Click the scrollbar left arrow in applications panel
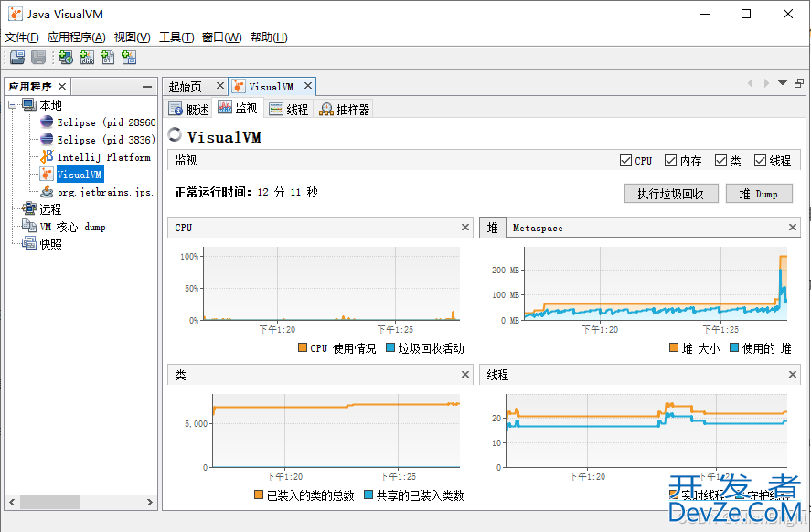Screen dimensions: 811x532 pyautogui.click(x=13, y=502)
